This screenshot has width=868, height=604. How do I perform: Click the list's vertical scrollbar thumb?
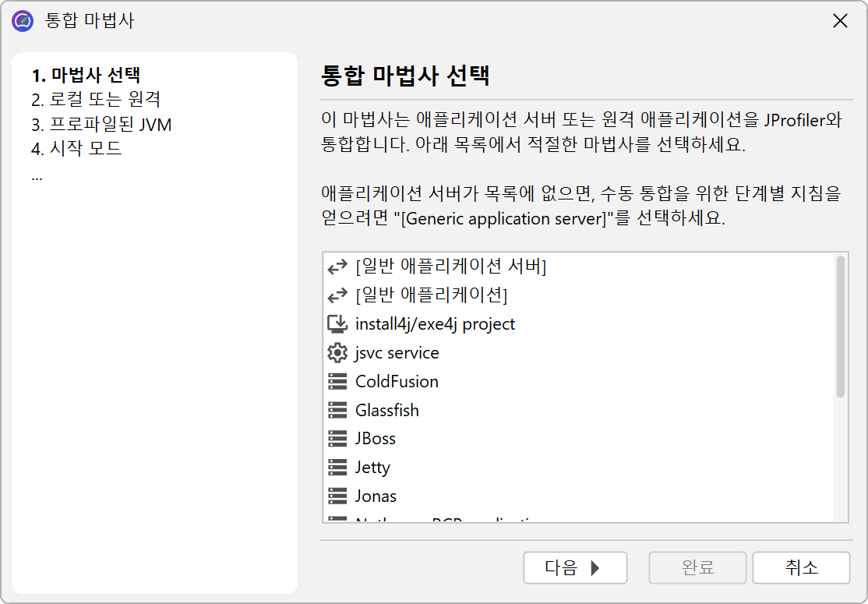(x=840, y=327)
